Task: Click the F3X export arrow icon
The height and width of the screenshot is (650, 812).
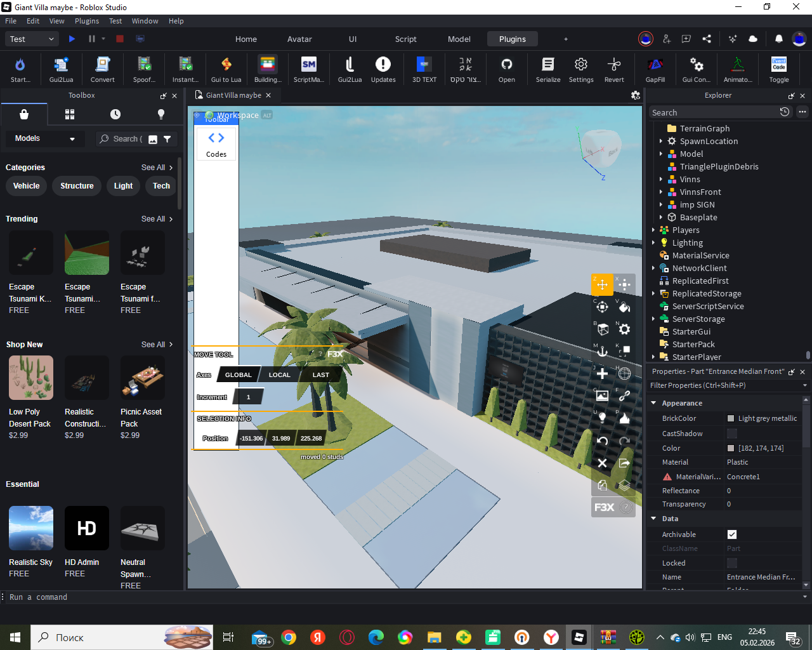Action: (624, 463)
